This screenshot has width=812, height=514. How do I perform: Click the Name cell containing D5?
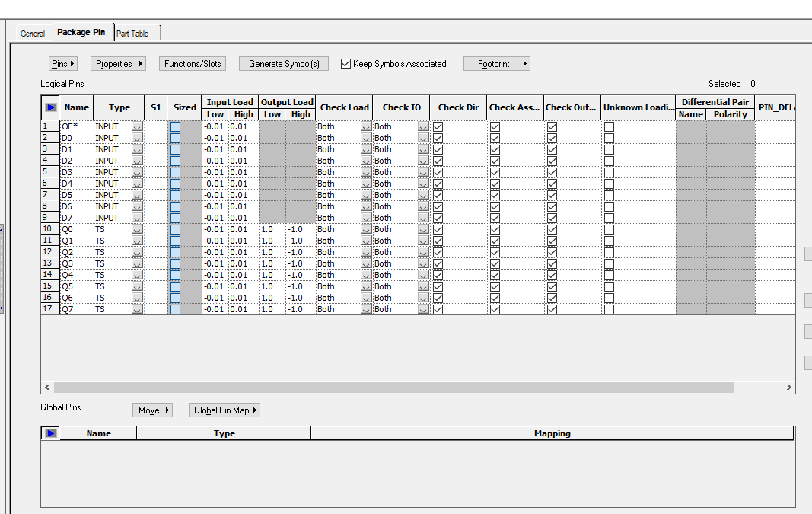coord(77,195)
